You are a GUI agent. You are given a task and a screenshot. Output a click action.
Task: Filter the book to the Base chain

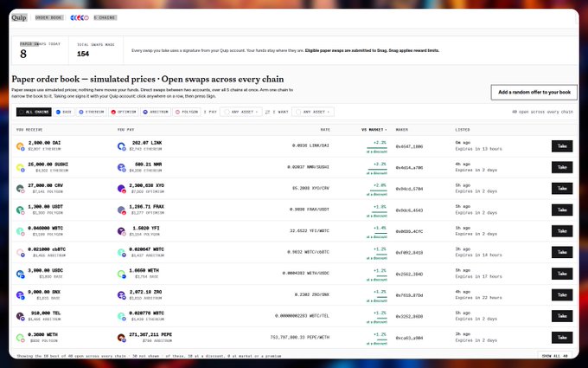point(64,112)
